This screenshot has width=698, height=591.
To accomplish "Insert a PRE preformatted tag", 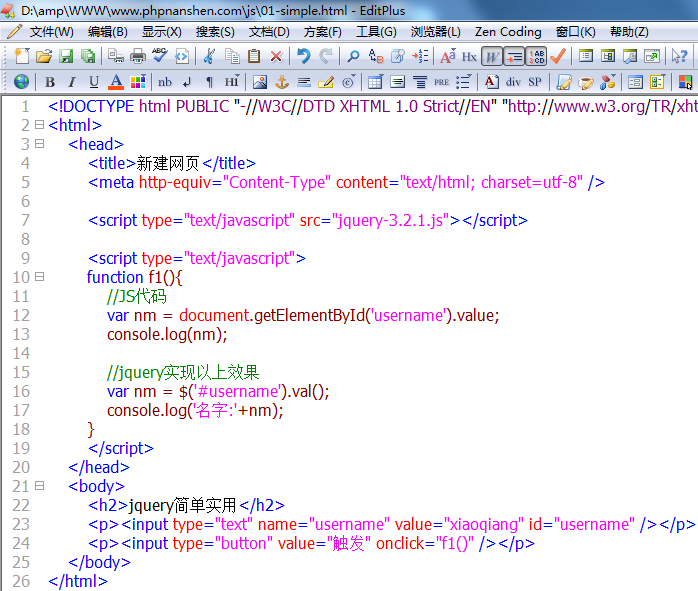I will pos(441,82).
